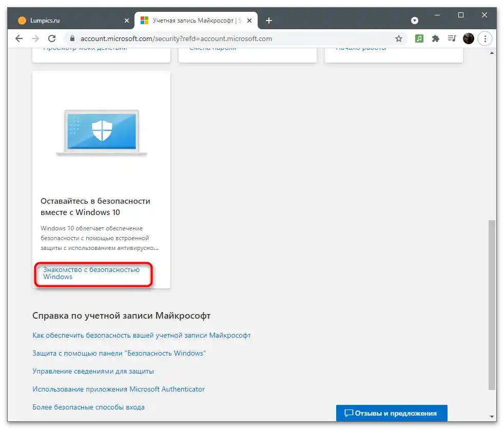Open Более безопасные способы входа link
The width and height of the screenshot is (504, 429).
pyautogui.click(x=88, y=407)
